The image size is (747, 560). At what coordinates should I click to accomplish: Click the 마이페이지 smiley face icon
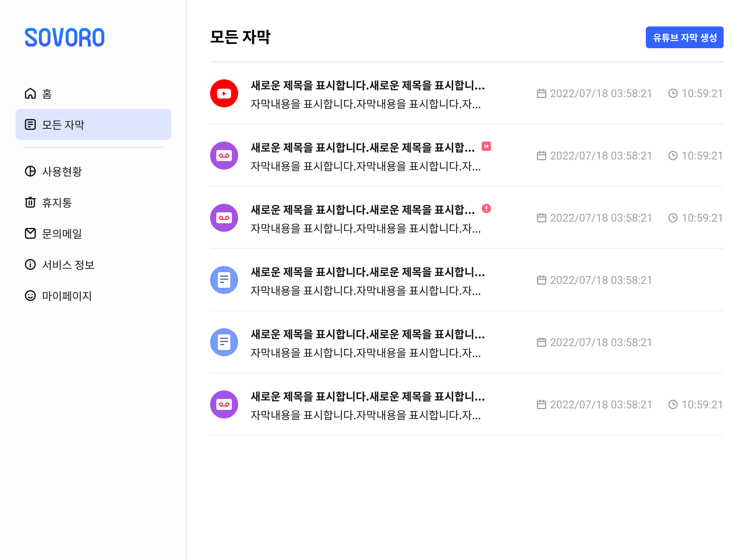30,296
